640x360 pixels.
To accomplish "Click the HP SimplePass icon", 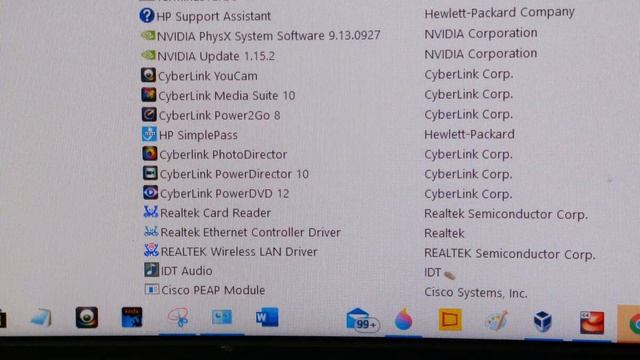I will [x=149, y=134].
